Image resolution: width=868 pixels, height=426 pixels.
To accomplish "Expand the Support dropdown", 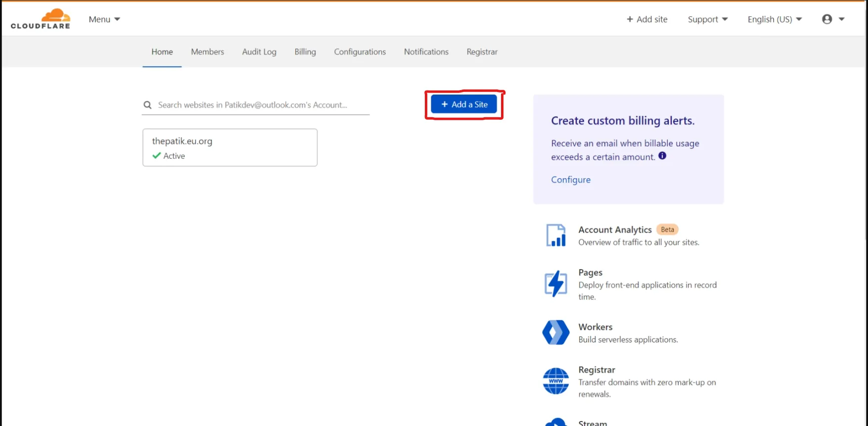I will point(708,19).
